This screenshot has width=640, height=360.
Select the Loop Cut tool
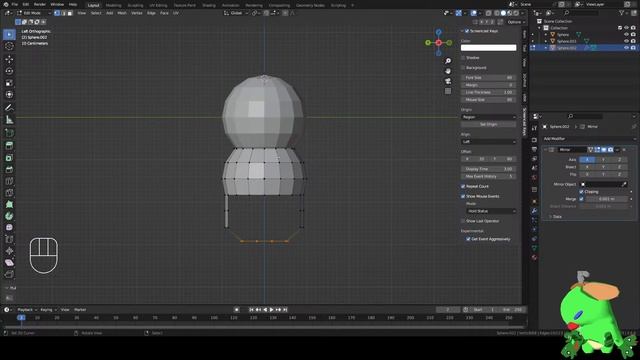click(x=9, y=181)
